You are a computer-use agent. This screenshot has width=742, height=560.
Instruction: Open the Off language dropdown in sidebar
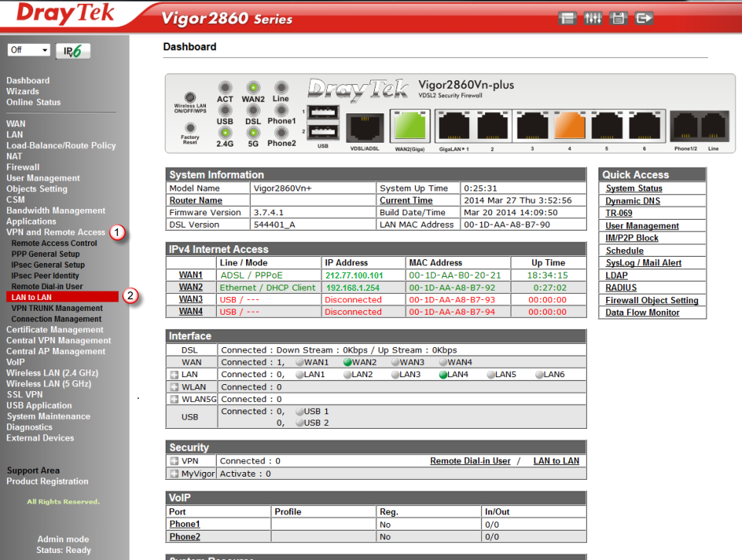pos(29,49)
